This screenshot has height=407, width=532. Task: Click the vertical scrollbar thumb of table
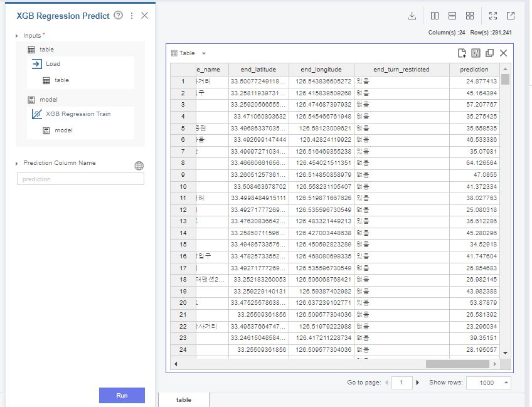coord(505,79)
